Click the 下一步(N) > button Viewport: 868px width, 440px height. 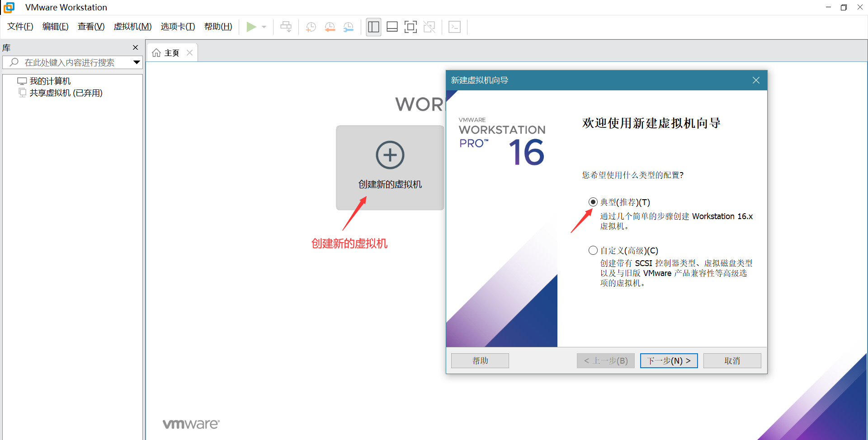[669, 360]
